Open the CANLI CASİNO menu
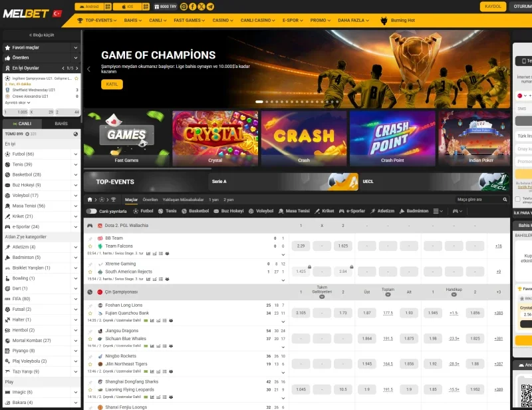The width and height of the screenshot is (532, 410). 257,21
